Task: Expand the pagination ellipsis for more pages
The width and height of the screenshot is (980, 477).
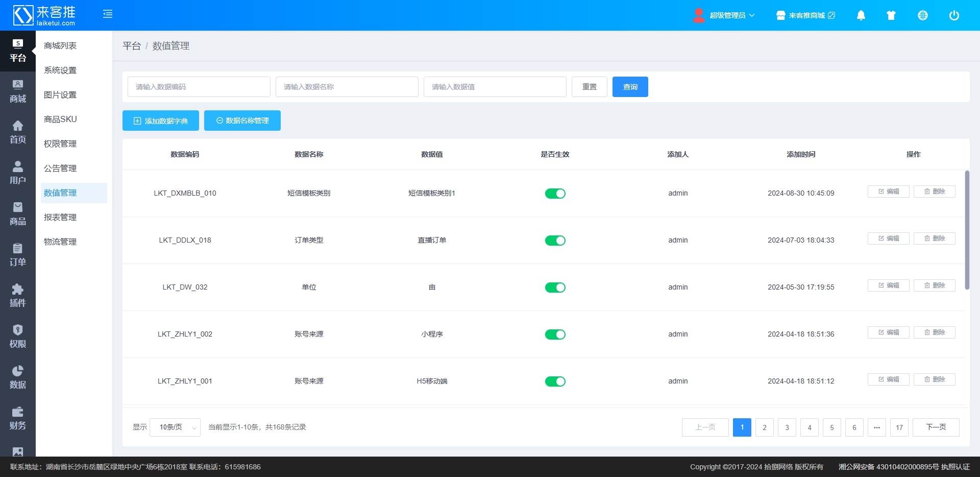Action: point(877,427)
